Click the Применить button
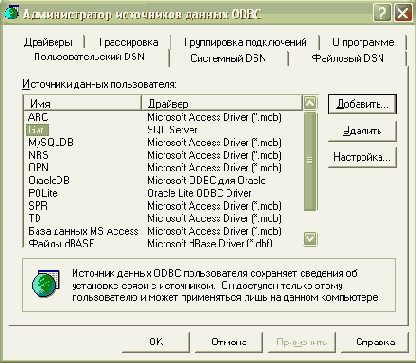 click(x=302, y=342)
